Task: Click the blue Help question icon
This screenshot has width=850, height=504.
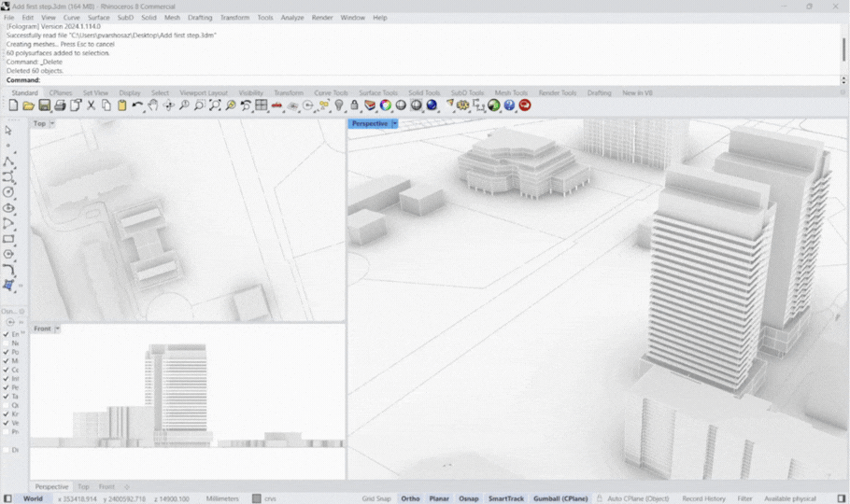Action: tap(509, 105)
